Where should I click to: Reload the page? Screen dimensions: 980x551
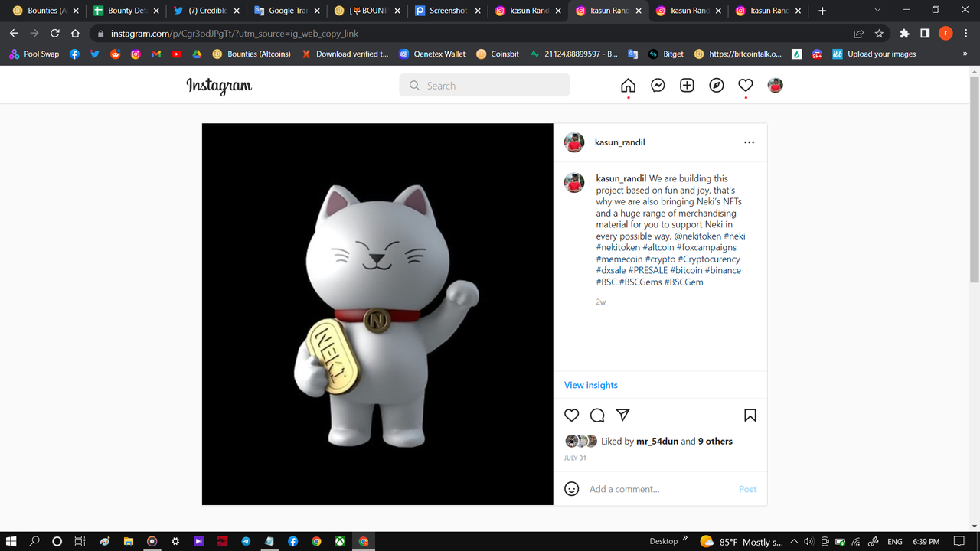[x=54, y=34]
